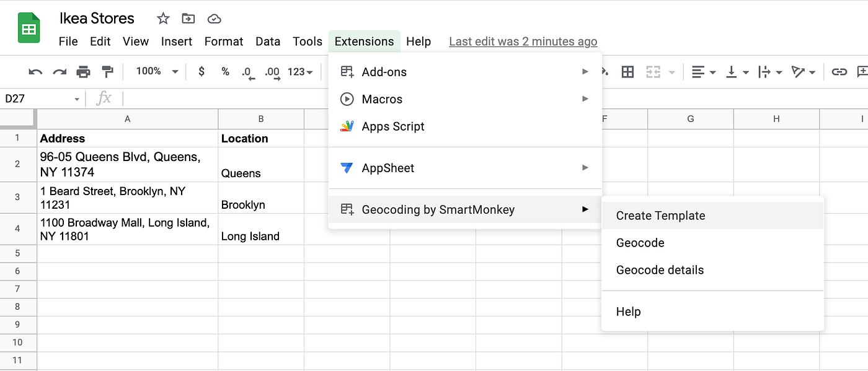
Task: Open the name box dropdown arrow
Action: pyautogui.click(x=76, y=98)
